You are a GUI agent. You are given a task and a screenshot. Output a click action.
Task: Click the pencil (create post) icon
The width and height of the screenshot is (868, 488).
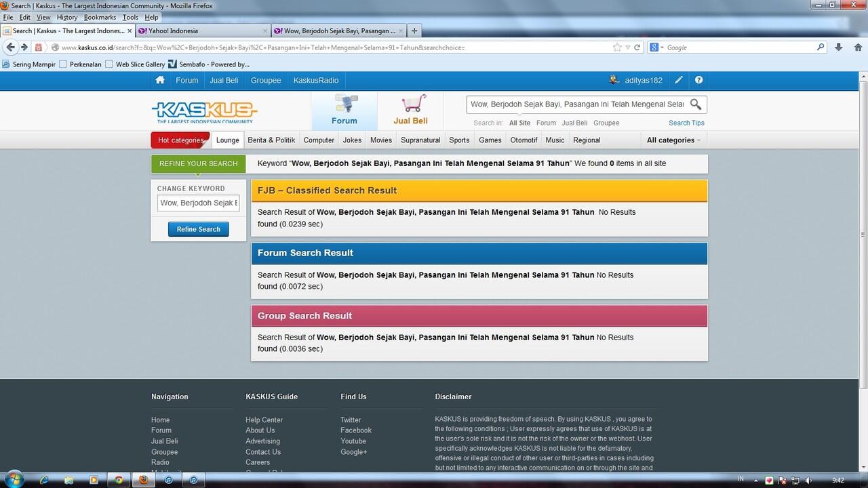point(679,80)
